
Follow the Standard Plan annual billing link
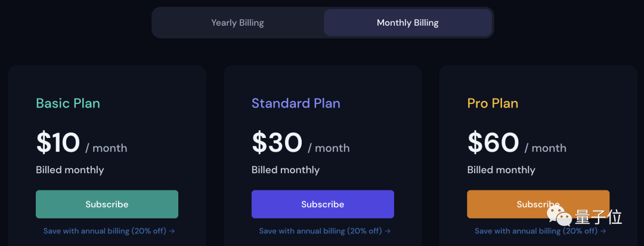pos(321,230)
